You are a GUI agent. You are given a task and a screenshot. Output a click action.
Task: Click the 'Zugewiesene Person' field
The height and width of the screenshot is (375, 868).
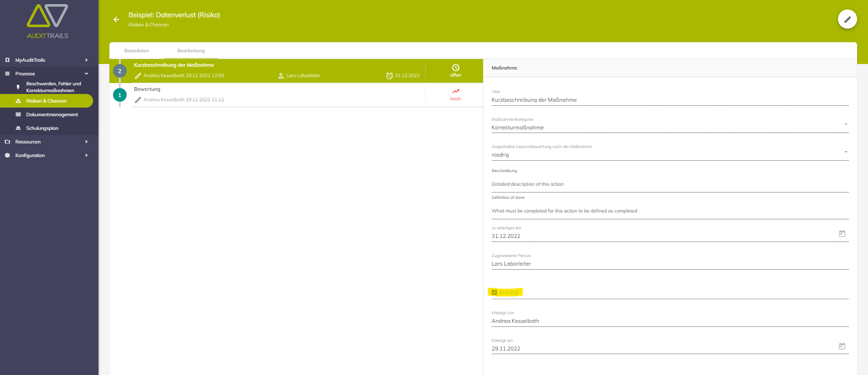[x=670, y=264]
